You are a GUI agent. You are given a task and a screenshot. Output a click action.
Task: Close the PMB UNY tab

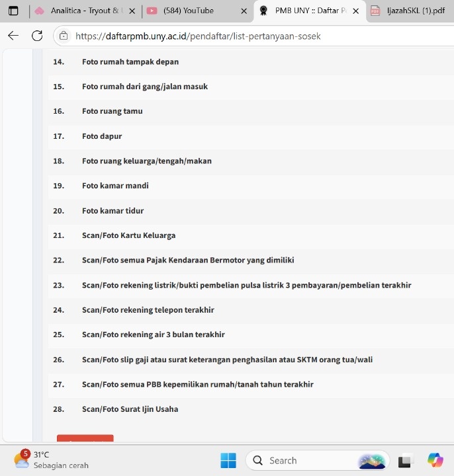(356, 11)
